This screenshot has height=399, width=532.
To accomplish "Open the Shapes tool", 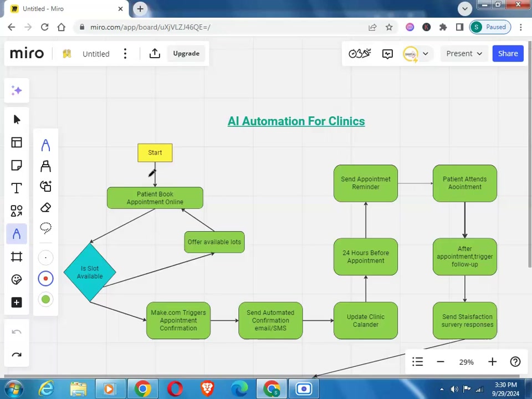I will 17,211.
